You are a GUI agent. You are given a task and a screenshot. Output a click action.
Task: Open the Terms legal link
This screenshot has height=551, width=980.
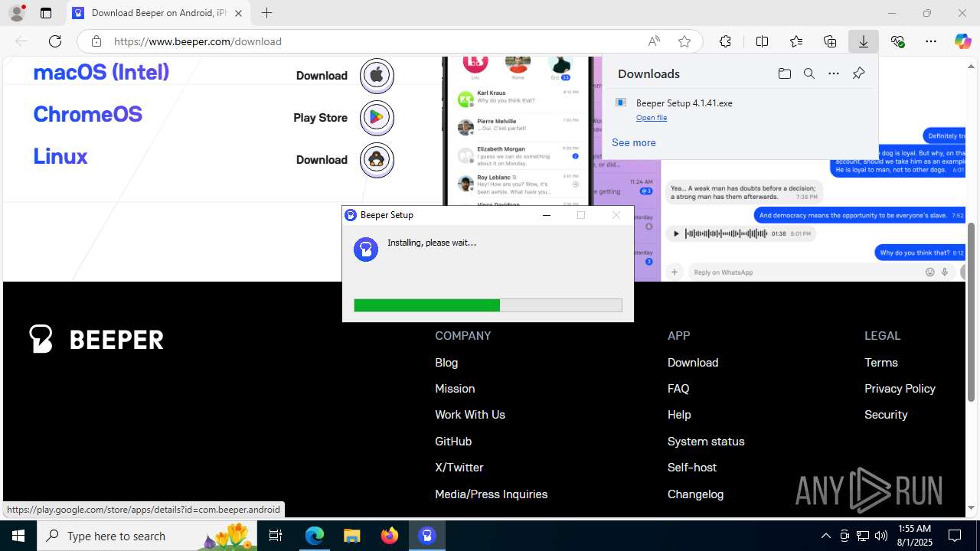(881, 363)
